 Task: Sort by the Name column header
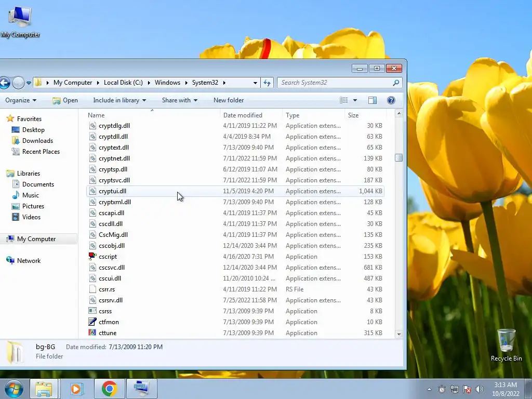point(153,115)
